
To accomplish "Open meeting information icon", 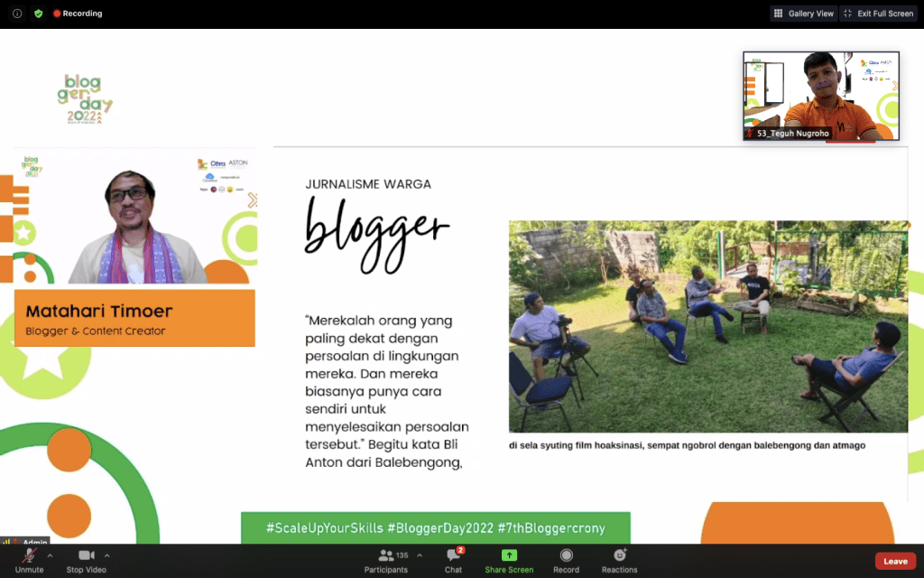I will (x=17, y=14).
